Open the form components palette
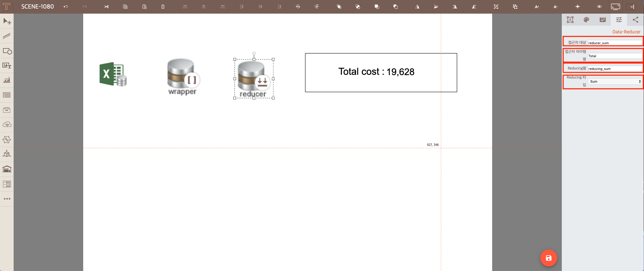 pos(7,184)
